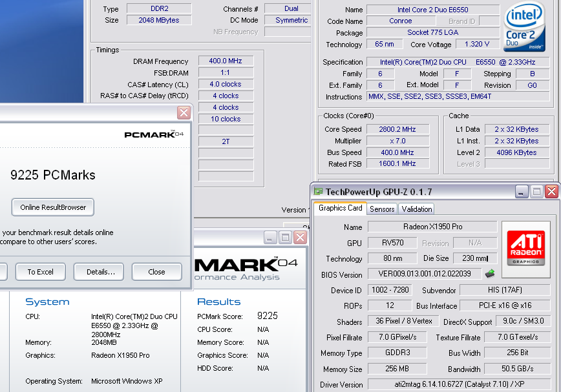Click the DC Mode Symmetric value
Image resolution: width=561 pixels, height=392 pixels.
tap(288, 20)
